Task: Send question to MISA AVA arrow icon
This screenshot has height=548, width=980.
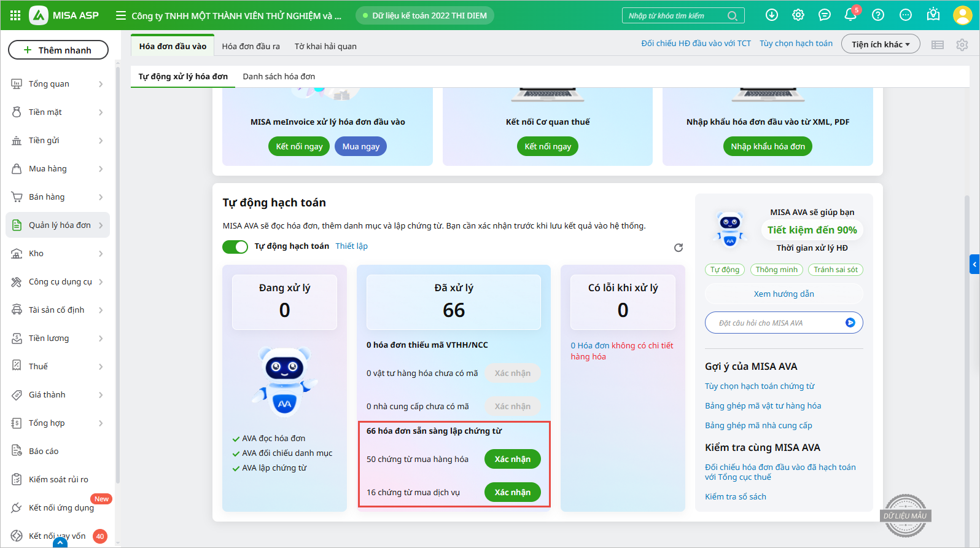Action: coord(850,323)
